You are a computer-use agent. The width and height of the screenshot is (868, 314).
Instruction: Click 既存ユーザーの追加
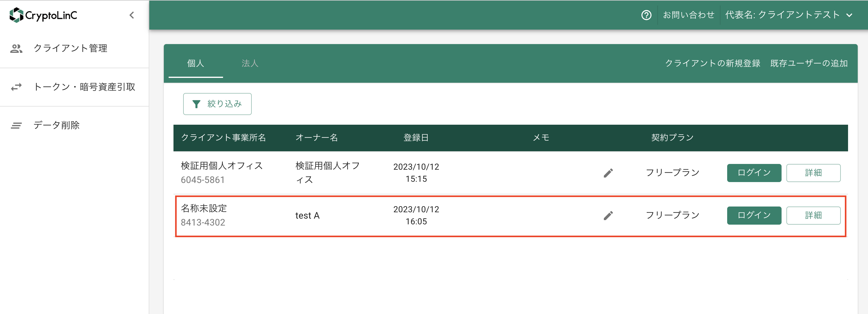tap(809, 63)
